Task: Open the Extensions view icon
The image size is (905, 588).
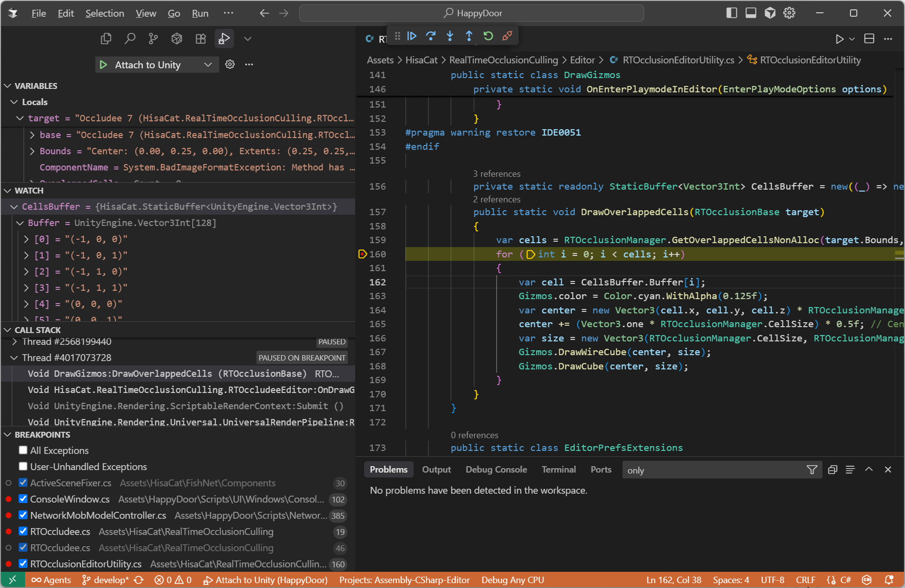Action: tap(200, 39)
